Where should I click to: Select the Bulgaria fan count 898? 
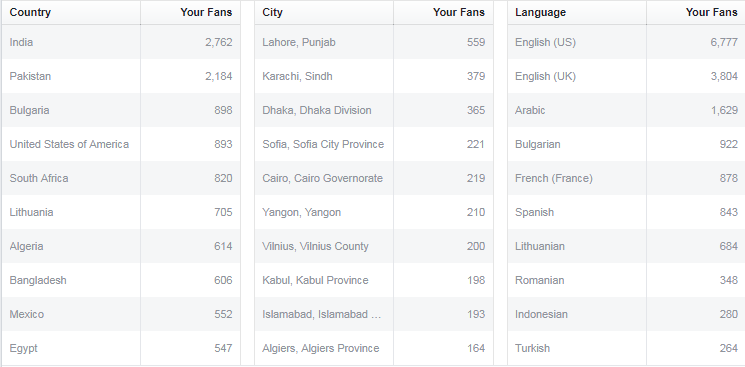[x=223, y=110]
